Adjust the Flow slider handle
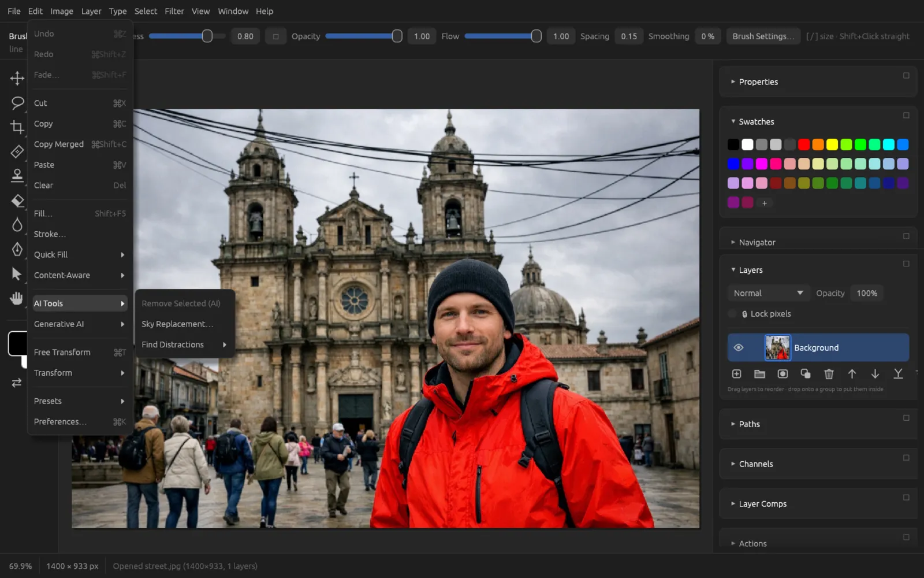This screenshot has width=924, height=578. (536, 36)
